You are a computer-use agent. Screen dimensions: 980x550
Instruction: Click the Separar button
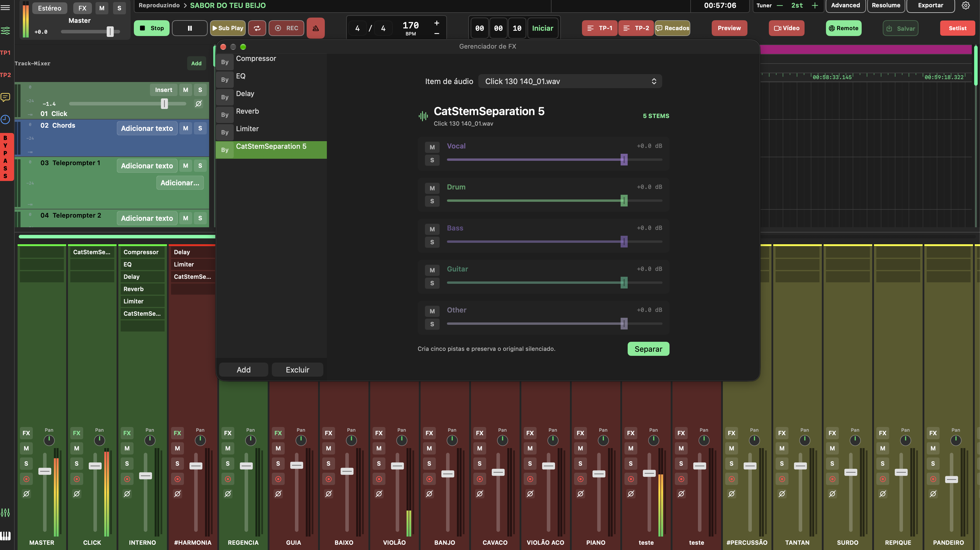click(648, 349)
